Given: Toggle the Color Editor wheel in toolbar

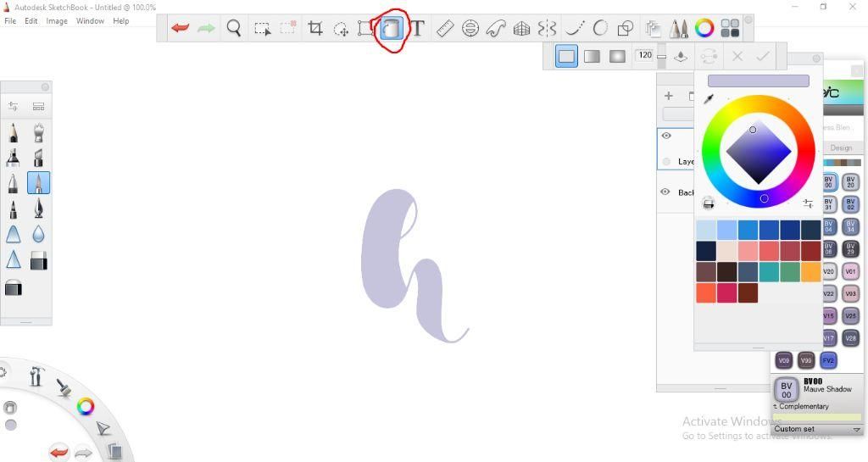Looking at the screenshot, I should 704,28.
